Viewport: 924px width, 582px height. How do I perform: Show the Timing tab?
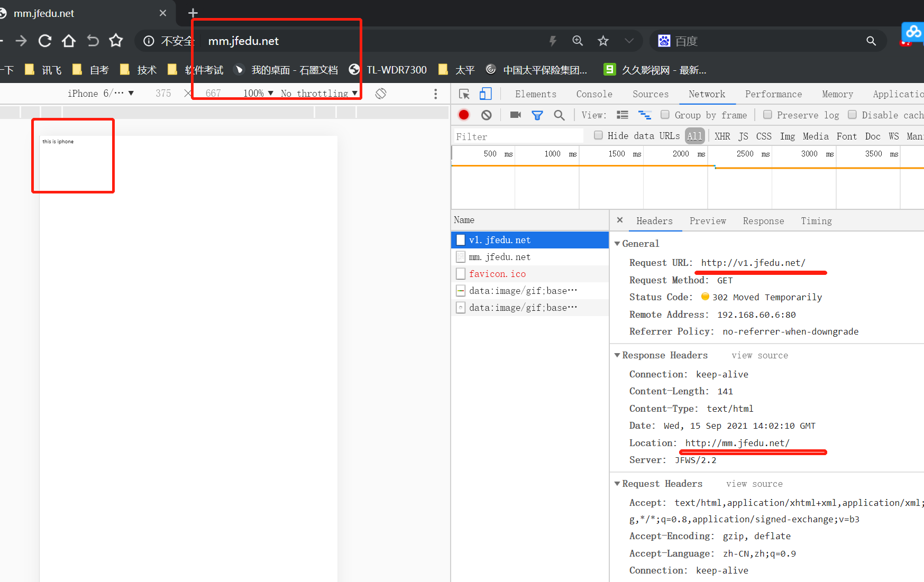click(x=816, y=221)
